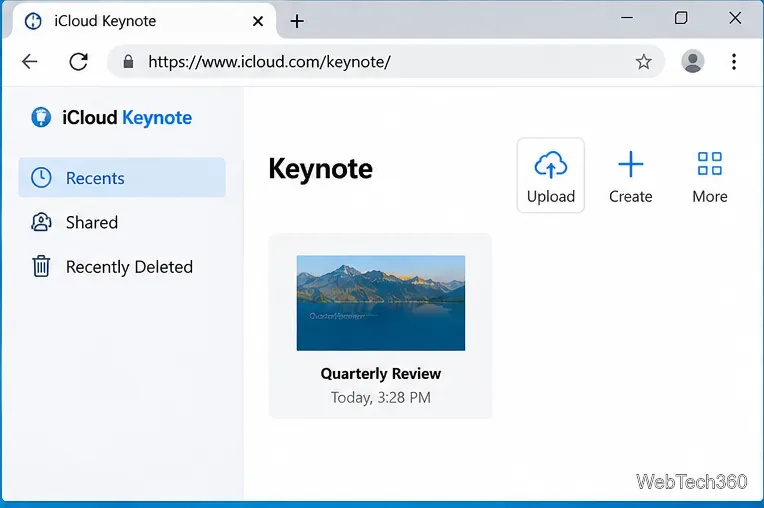This screenshot has width=764, height=508.
Task: Click the address bar URL field
Action: point(386,61)
